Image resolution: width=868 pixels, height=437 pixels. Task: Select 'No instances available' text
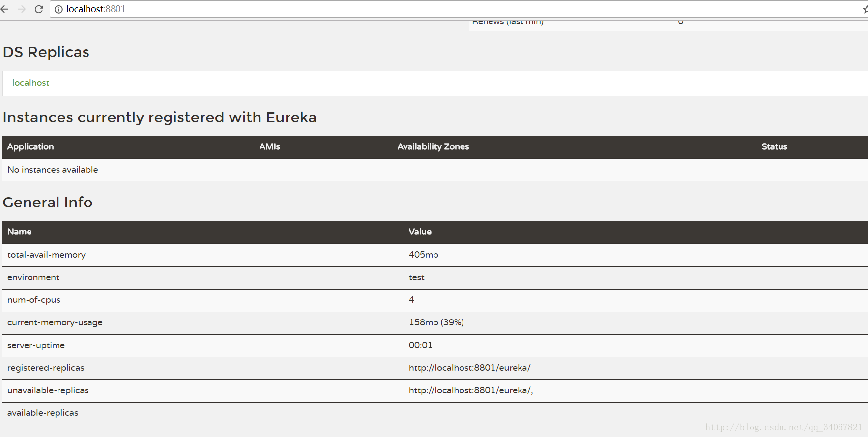pyautogui.click(x=53, y=170)
